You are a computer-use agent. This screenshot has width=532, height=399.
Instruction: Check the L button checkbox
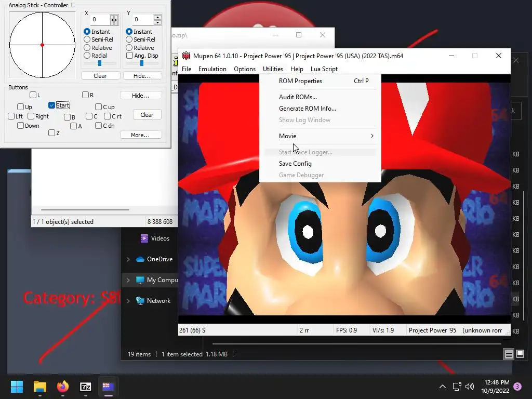(x=33, y=95)
